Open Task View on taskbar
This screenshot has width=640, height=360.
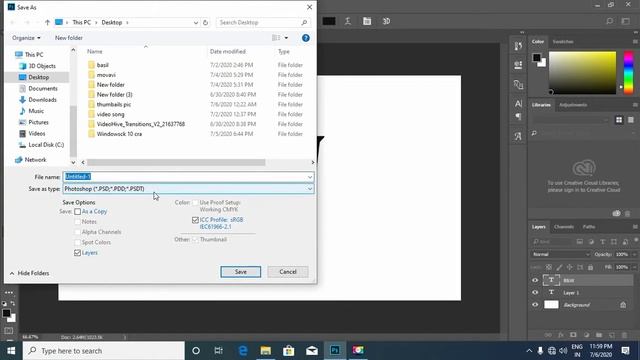click(x=219, y=351)
